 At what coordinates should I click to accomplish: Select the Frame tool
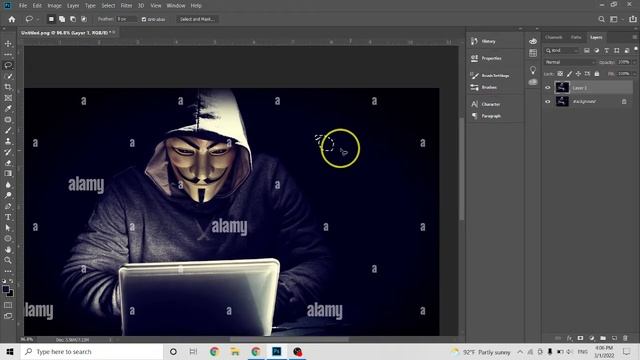pyautogui.click(x=8, y=98)
